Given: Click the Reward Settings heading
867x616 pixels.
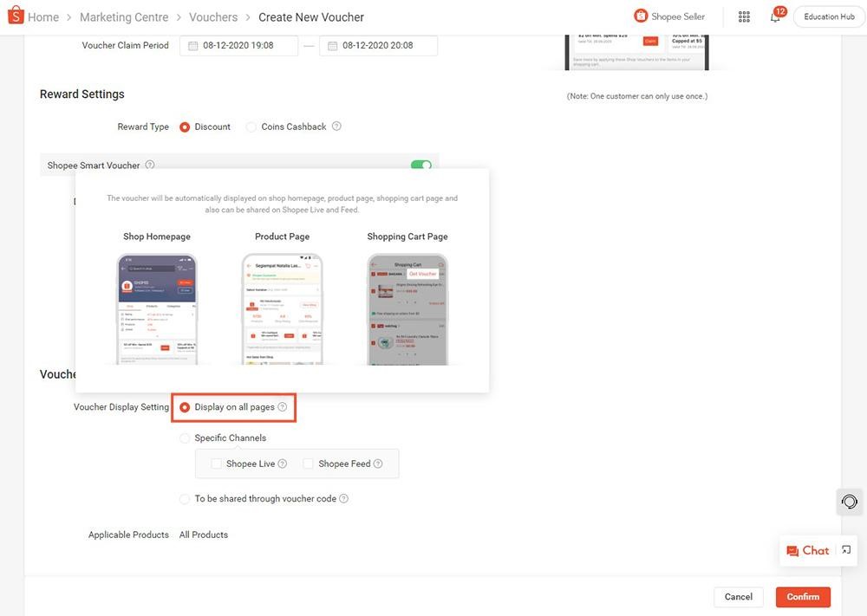Looking at the screenshot, I should pos(81,94).
